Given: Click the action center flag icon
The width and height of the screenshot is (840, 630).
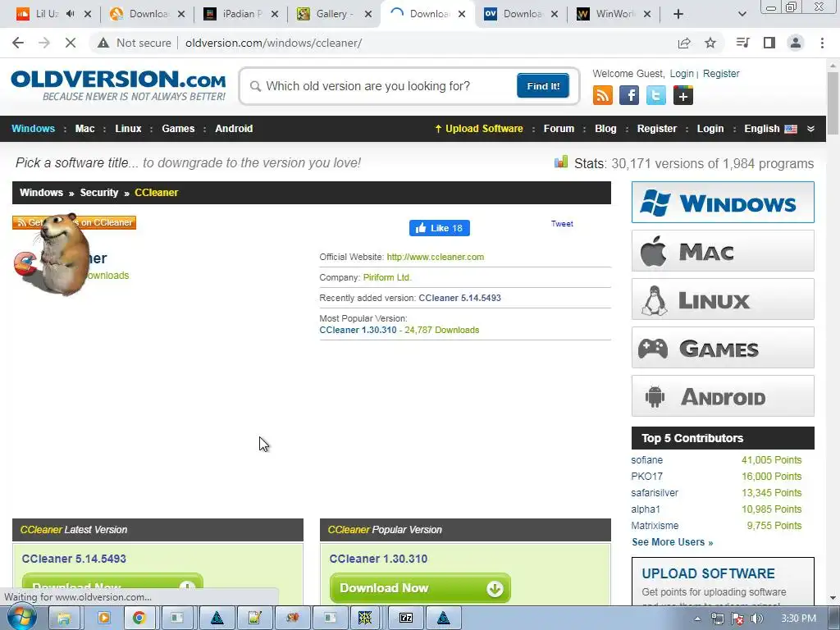Looking at the screenshot, I should click(737, 619).
